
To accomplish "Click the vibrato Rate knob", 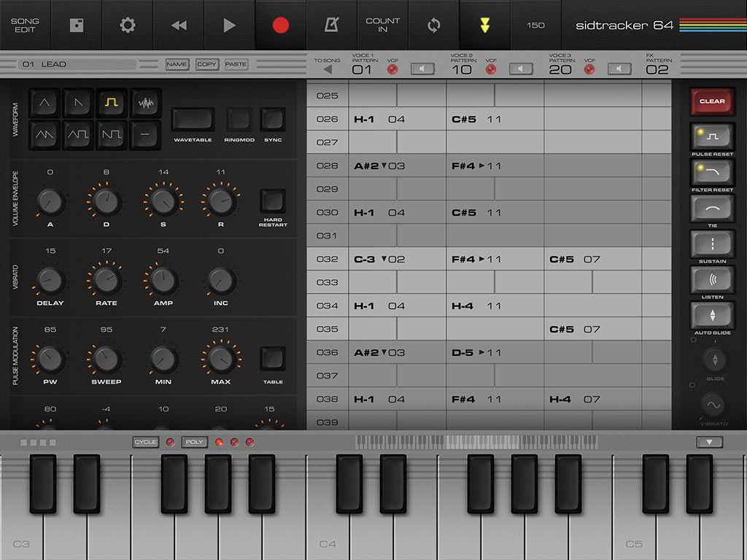I will [107, 279].
